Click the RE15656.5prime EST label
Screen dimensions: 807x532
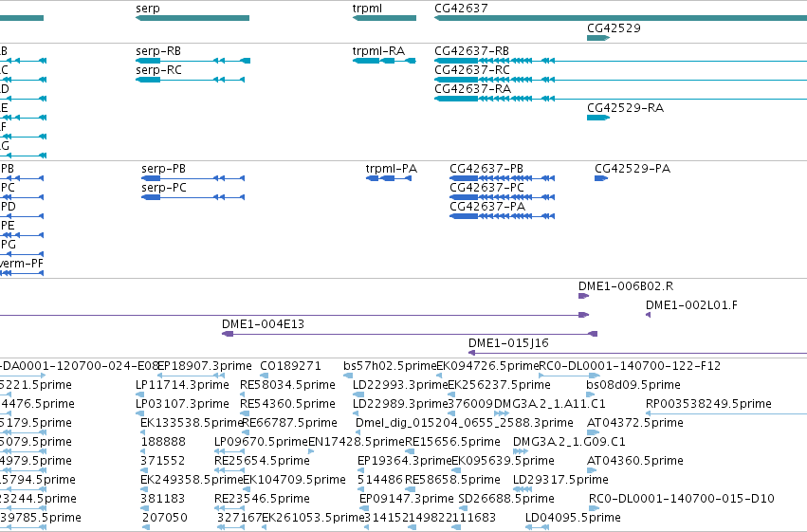(x=452, y=442)
